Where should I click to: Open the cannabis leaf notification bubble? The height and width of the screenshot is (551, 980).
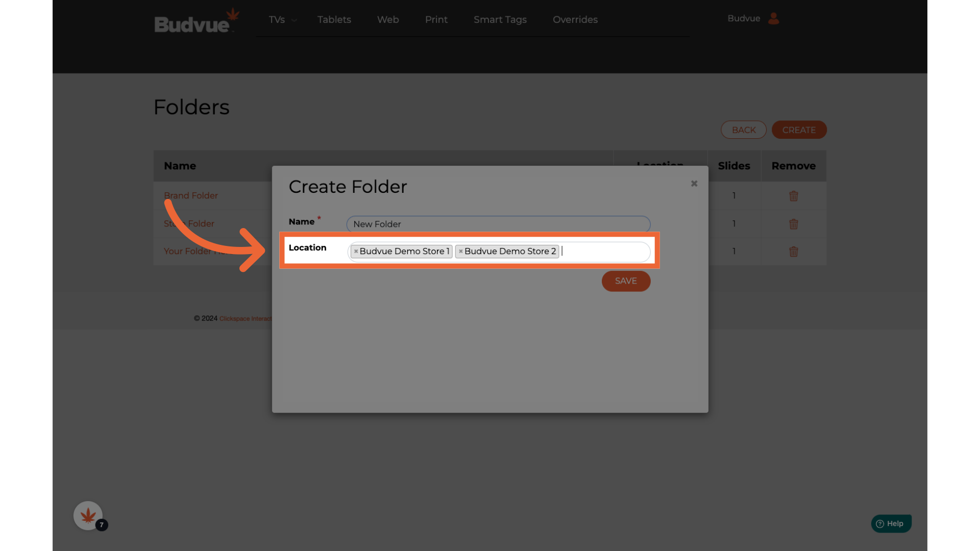pos(88,516)
